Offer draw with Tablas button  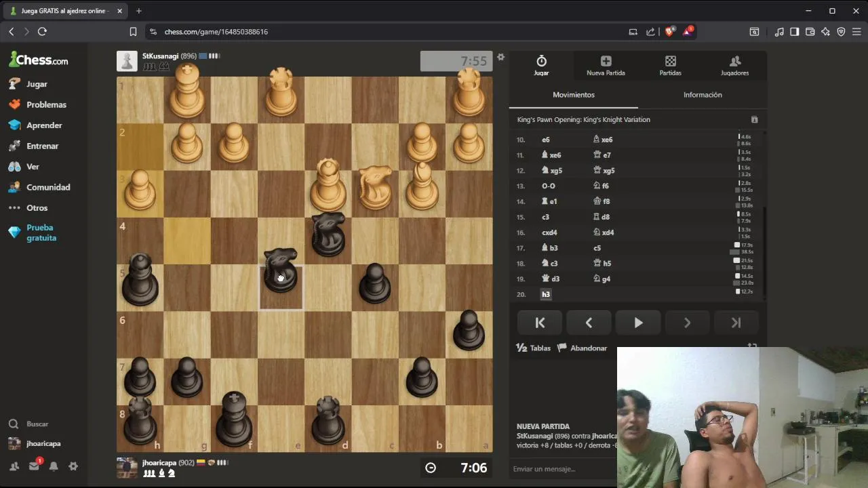tap(534, 348)
